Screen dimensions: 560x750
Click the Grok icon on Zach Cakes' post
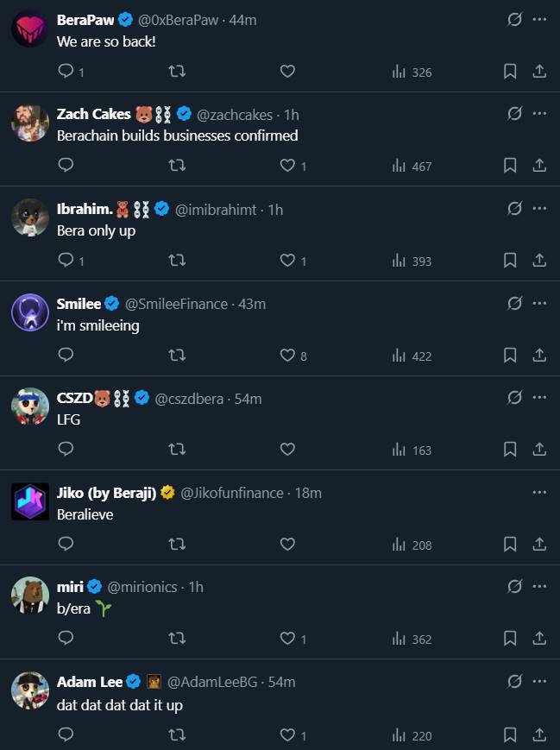pyautogui.click(x=514, y=113)
